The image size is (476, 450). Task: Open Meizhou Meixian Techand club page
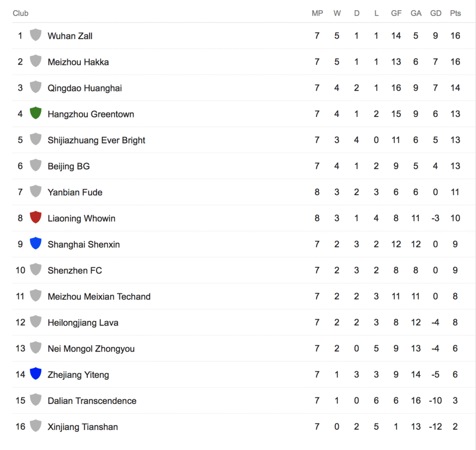99,296
